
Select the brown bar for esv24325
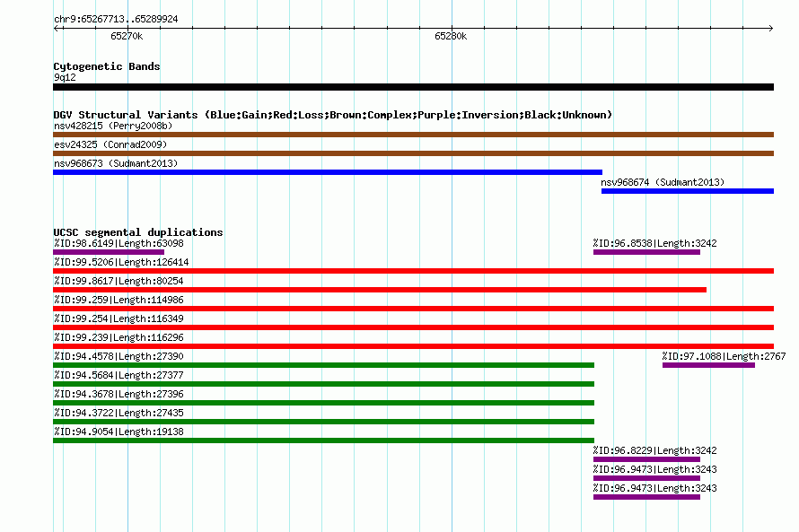click(413, 153)
